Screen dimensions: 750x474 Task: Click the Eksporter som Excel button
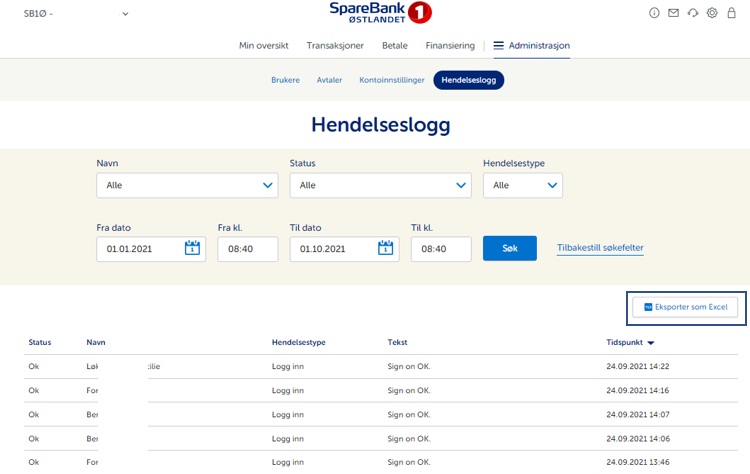point(686,307)
